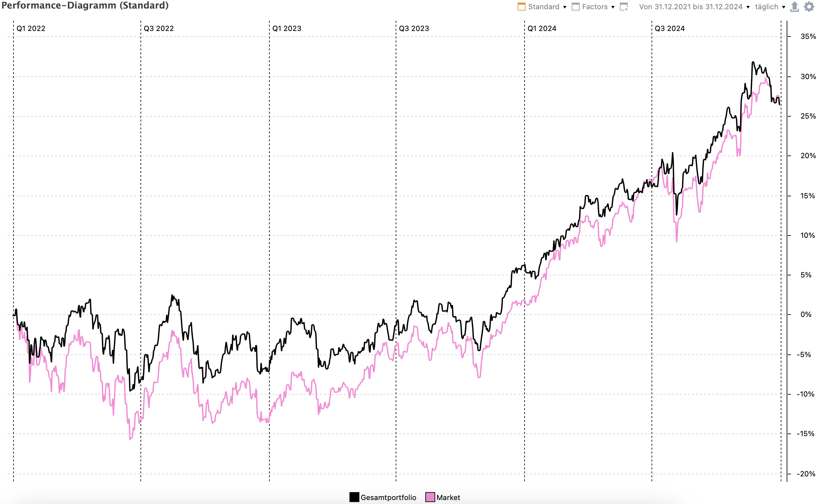Toggle the Market series legend label
This screenshot has height=504, width=817.
pyautogui.click(x=448, y=497)
